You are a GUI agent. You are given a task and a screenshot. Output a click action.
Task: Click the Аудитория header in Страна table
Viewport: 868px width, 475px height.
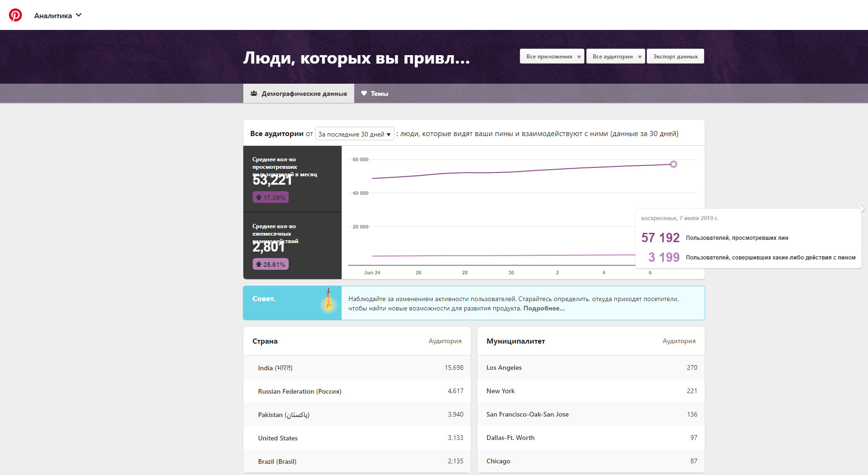pyautogui.click(x=445, y=341)
